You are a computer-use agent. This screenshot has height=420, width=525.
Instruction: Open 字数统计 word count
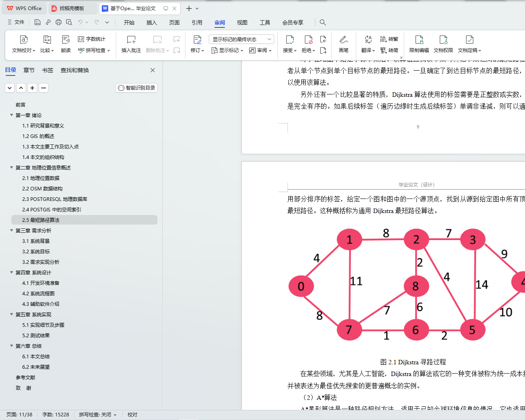92,39
